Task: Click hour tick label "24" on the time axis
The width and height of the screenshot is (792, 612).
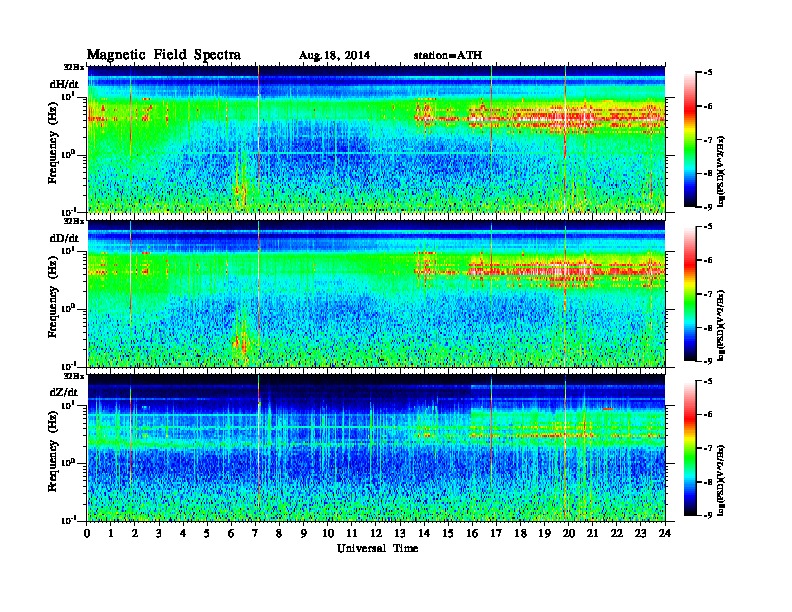Action: point(665,533)
